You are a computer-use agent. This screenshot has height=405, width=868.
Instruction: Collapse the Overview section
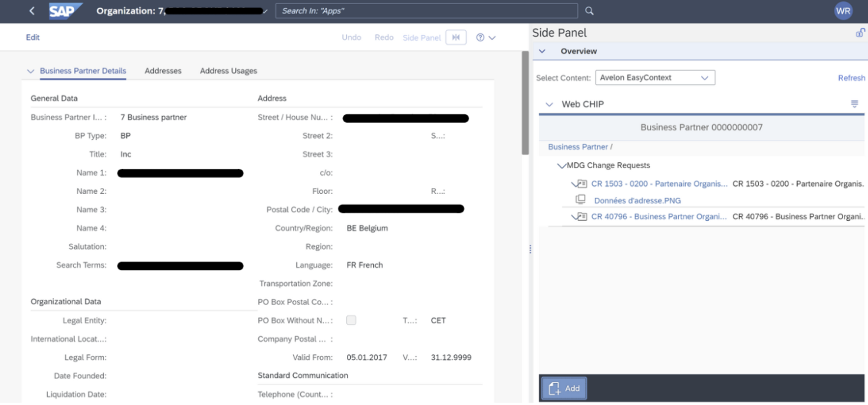pyautogui.click(x=542, y=51)
